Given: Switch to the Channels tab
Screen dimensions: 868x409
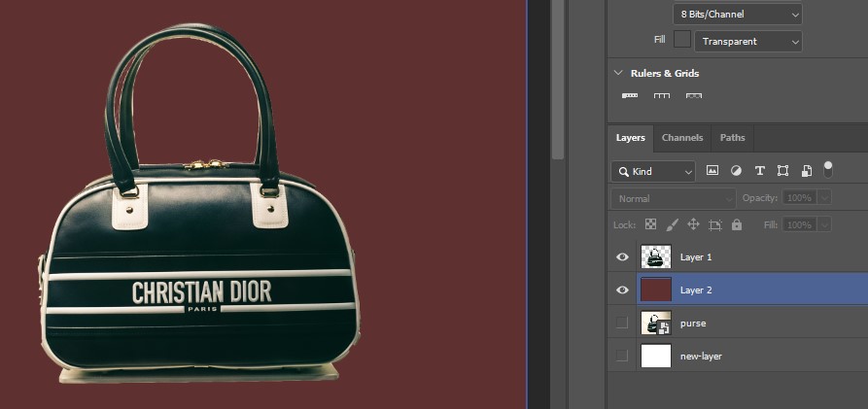Looking at the screenshot, I should point(682,138).
